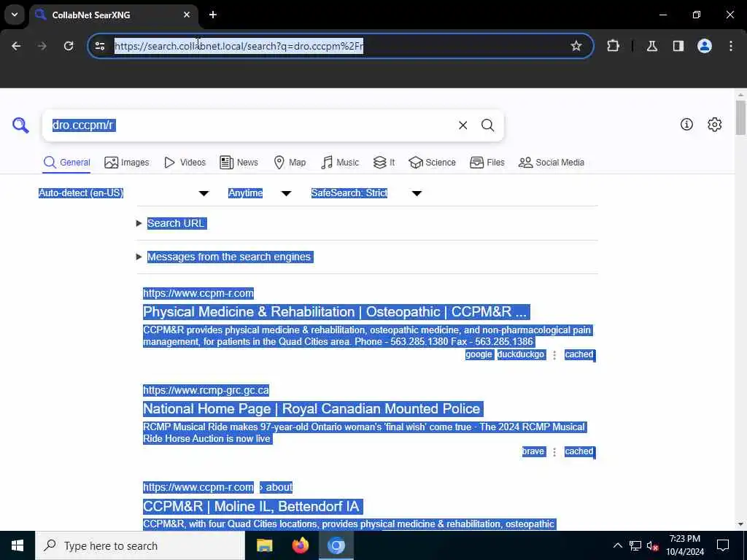Open CCPM&R Moline IL, Bettendorf IA result
The image size is (747, 560).
coord(252,506)
